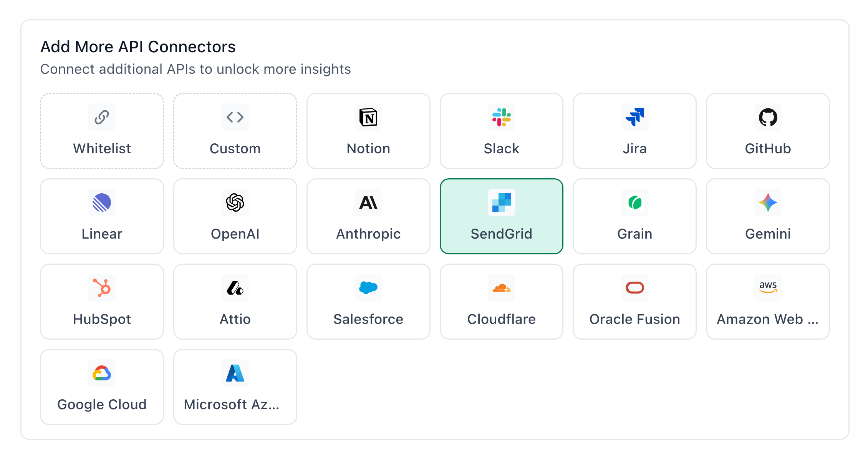The height and width of the screenshot is (458, 868).
Task: Click the Anthropic logo icon
Action: pyautogui.click(x=368, y=202)
